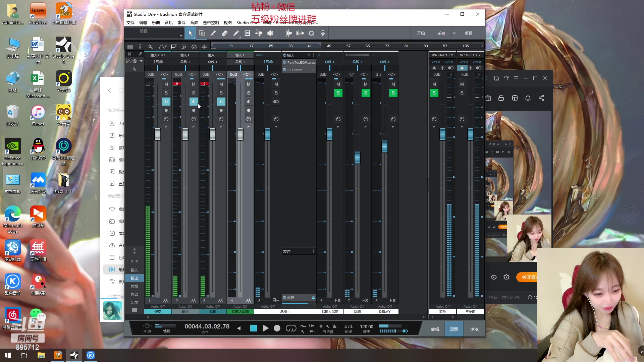
Task: Open metronome setup wrench icon
Action: [x=328, y=326]
